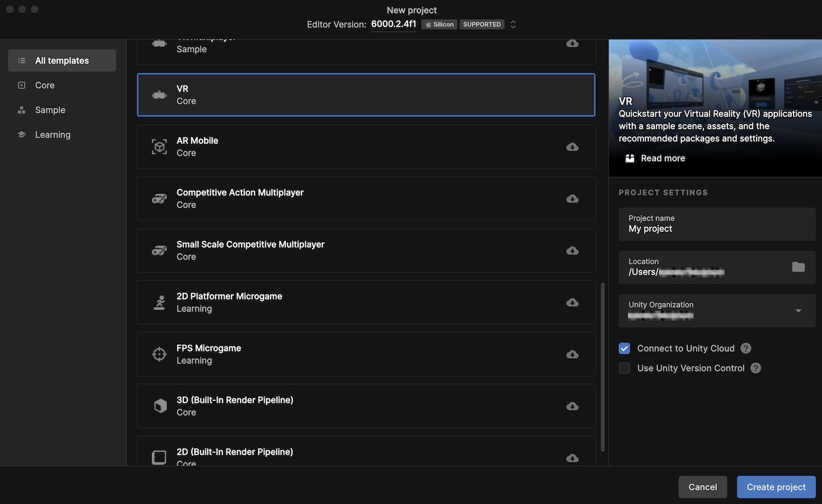Uncheck Connect to Unity Cloud
822x504 pixels.
pyautogui.click(x=624, y=348)
